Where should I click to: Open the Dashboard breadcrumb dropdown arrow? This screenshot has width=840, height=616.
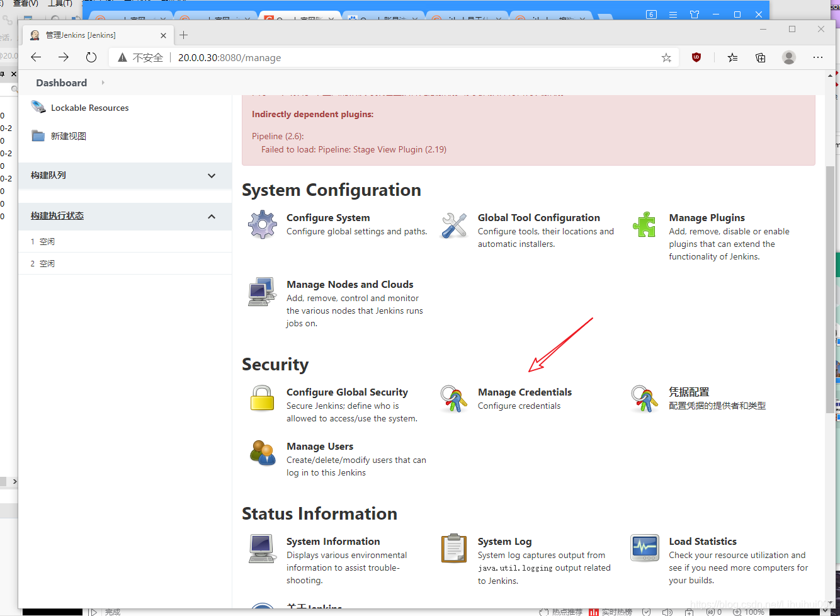tap(103, 83)
